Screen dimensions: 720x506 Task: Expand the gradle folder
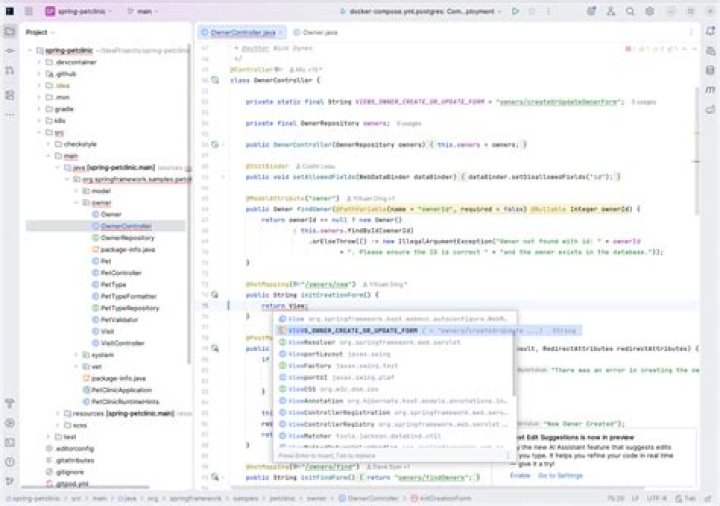pos(39,109)
